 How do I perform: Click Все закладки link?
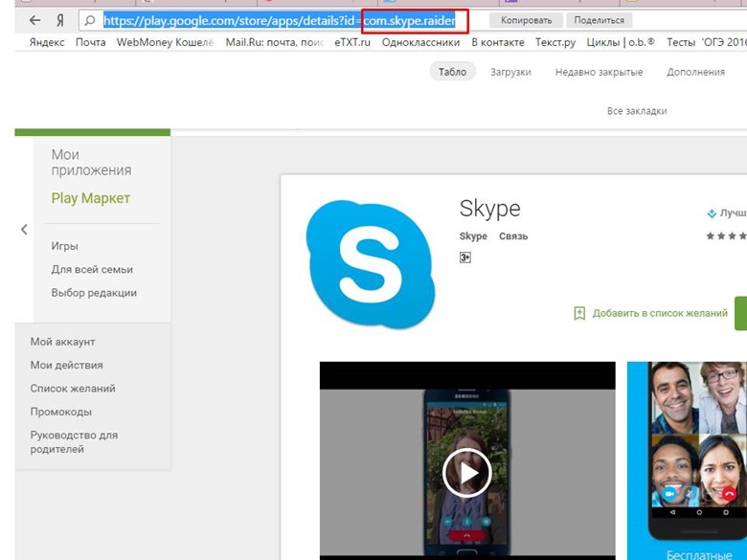tap(637, 111)
